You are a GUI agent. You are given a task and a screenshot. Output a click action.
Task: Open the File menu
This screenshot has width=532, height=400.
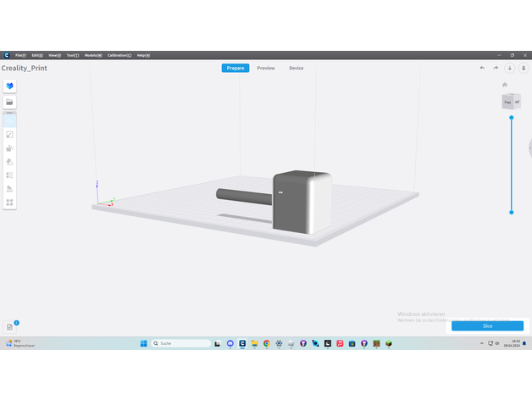(x=20, y=55)
